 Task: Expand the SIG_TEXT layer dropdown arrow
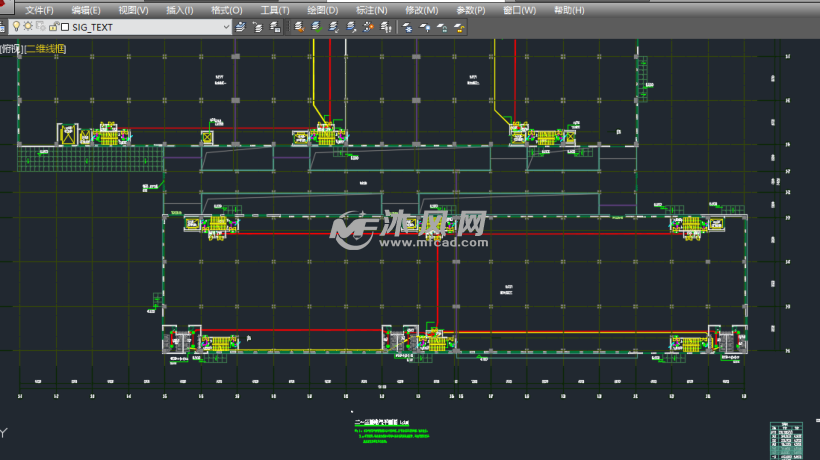(x=226, y=27)
